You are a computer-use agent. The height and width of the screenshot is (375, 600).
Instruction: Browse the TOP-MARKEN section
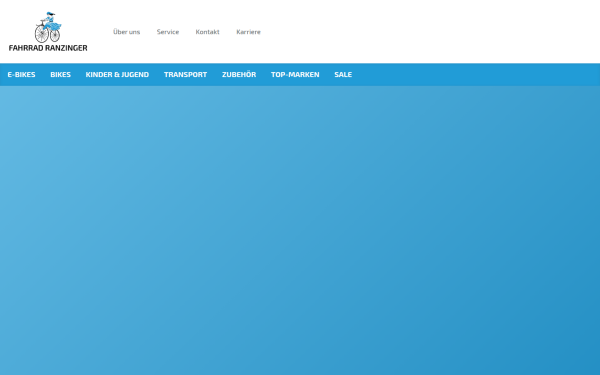tap(295, 75)
